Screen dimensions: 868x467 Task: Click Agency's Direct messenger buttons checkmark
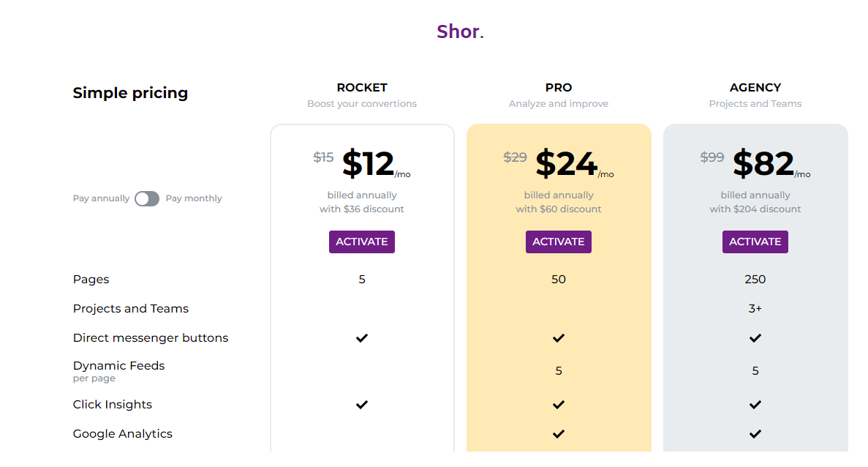(x=755, y=338)
